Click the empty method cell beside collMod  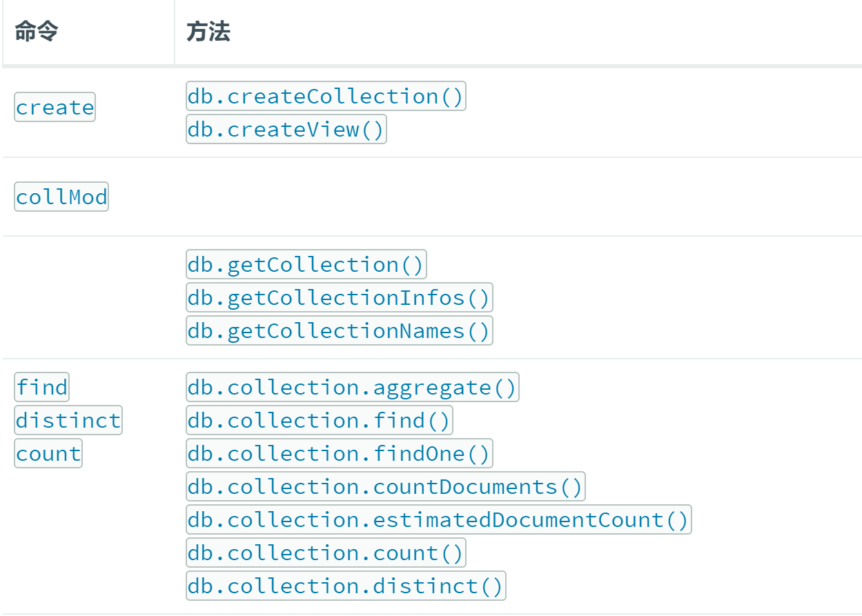(518, 197)
